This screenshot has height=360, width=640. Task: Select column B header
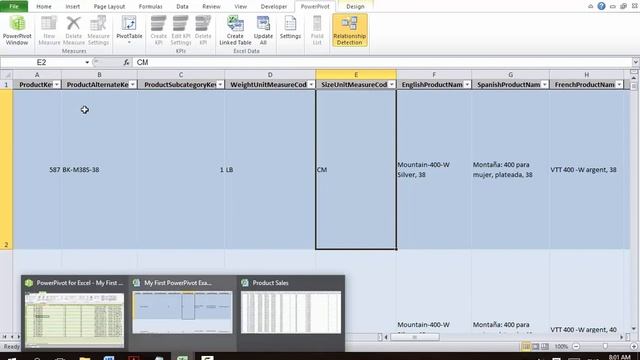click(x=99, y=75)
